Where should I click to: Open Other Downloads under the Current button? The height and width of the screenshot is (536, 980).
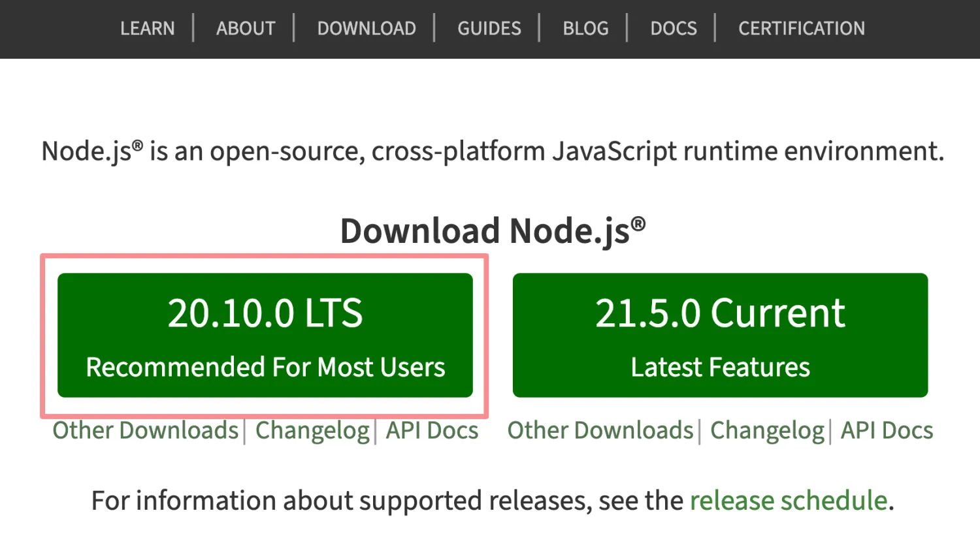click(x=600, y=430)
